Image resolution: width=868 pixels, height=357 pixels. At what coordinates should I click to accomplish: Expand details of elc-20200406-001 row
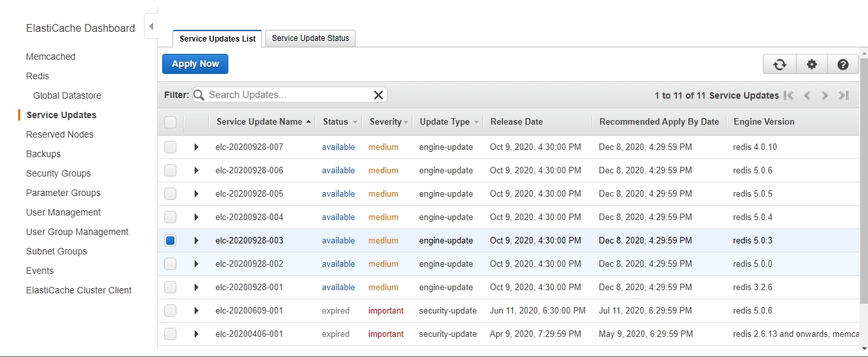(x=196, y=334)
